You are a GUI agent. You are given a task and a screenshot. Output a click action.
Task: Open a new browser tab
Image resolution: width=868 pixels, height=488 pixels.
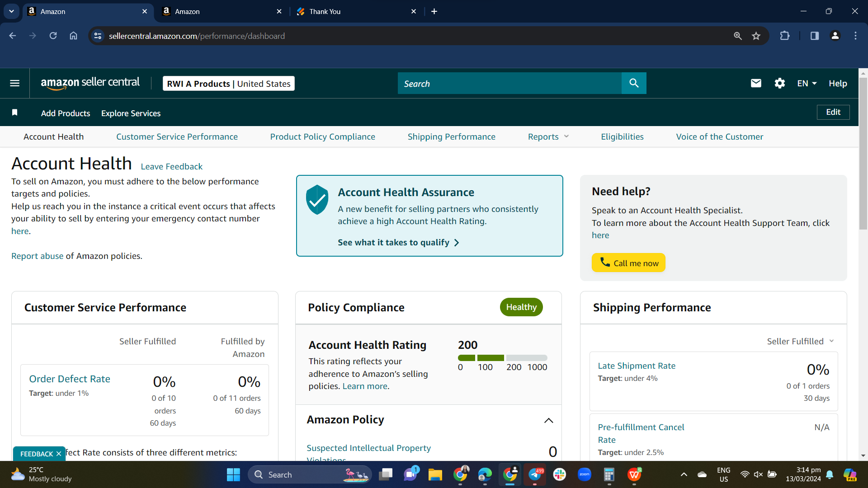pyautogui.click(x=434, y=11)
